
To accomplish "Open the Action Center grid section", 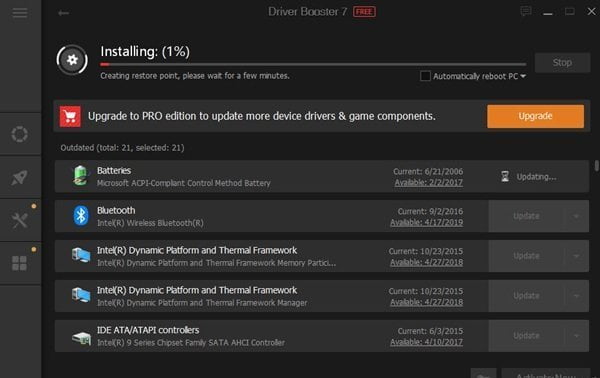I will [x=20, y=263].
